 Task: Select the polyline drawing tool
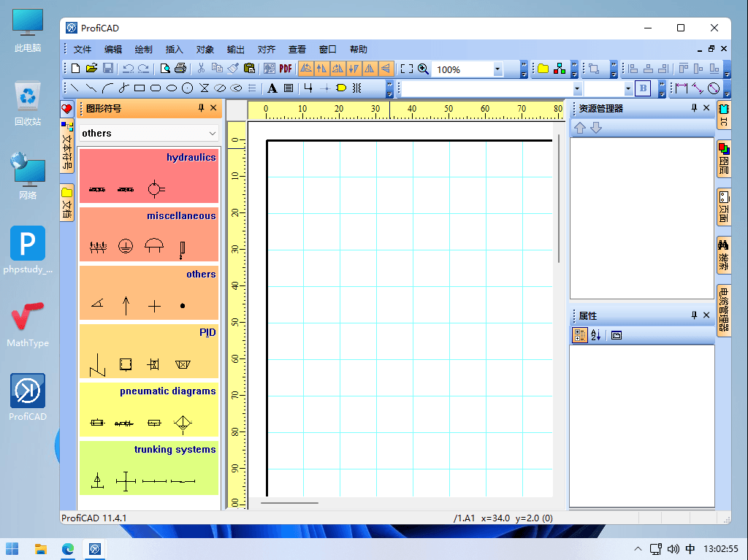click(91, 88)
